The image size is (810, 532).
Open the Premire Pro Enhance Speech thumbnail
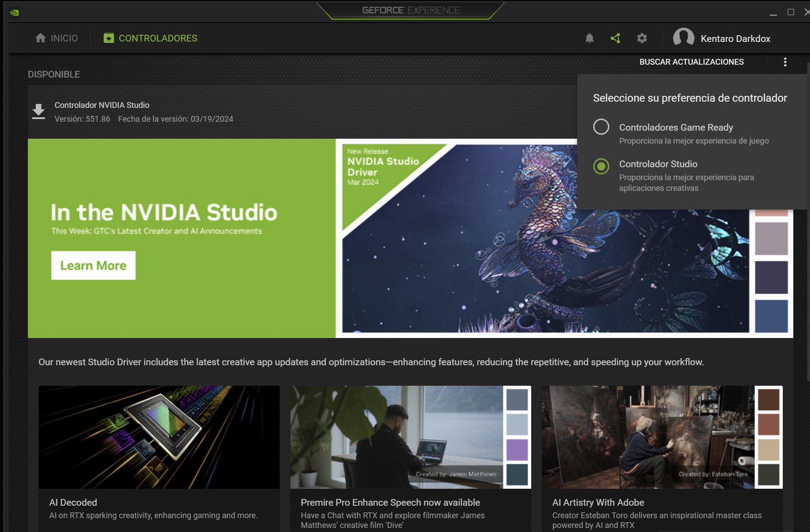[410, 437]
